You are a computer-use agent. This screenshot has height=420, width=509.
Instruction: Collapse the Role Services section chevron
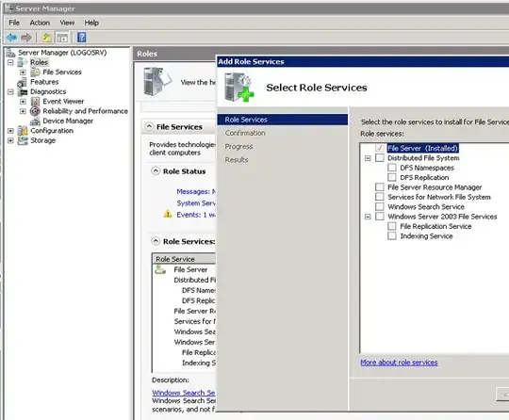[156, 241]
